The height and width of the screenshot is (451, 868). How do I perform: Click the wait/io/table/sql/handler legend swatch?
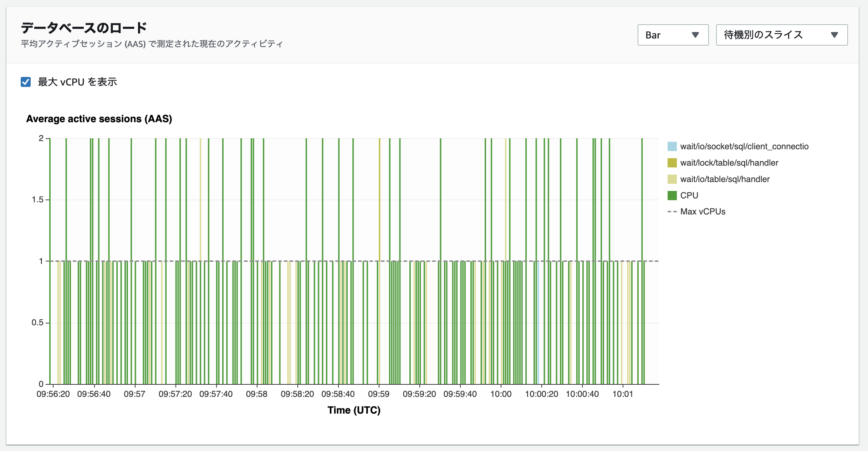[x=672, y=179]
